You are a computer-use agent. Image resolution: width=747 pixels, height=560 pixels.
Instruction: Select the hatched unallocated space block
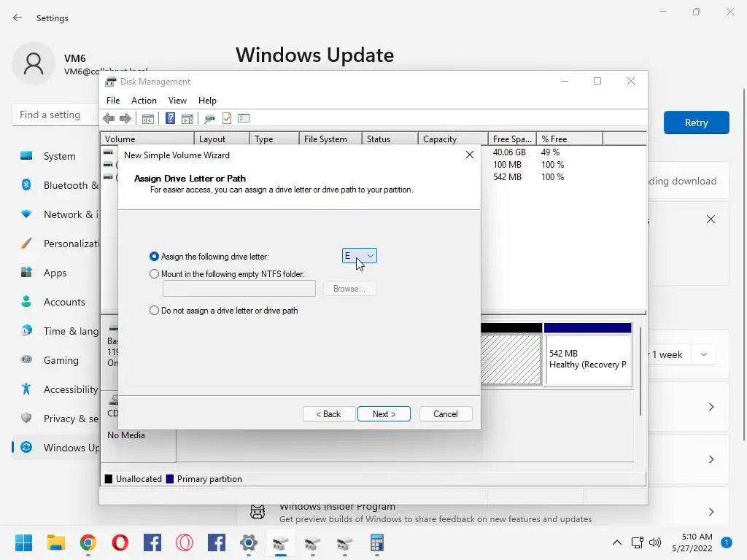click(x=511, y=359)
